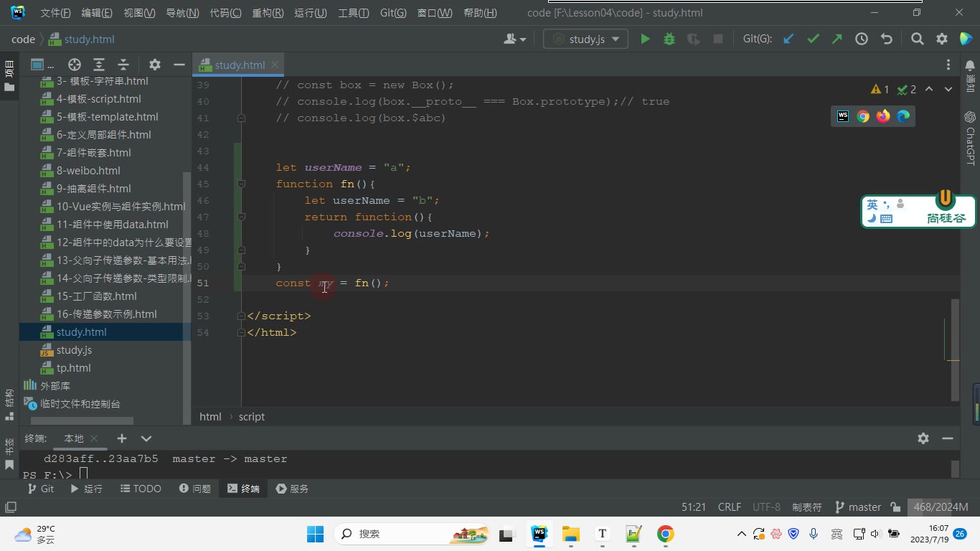Open terminal settings gear
Image resolution: width=980 pixels, height=551 pixels.
923,438
